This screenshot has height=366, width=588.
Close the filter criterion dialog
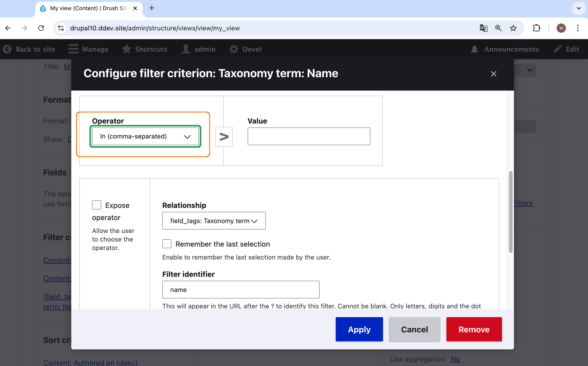(493, 74)
